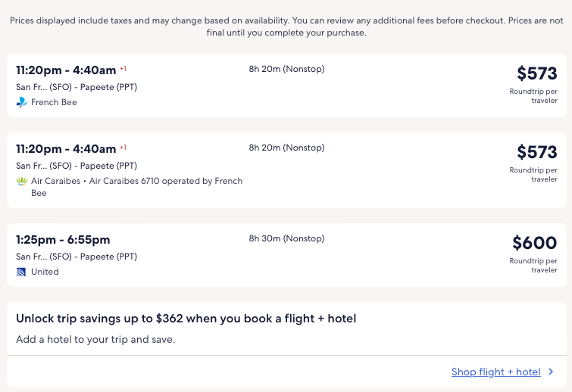
Task: Open the Shop flight + hotel link
Action: click(x=495, y=372)
